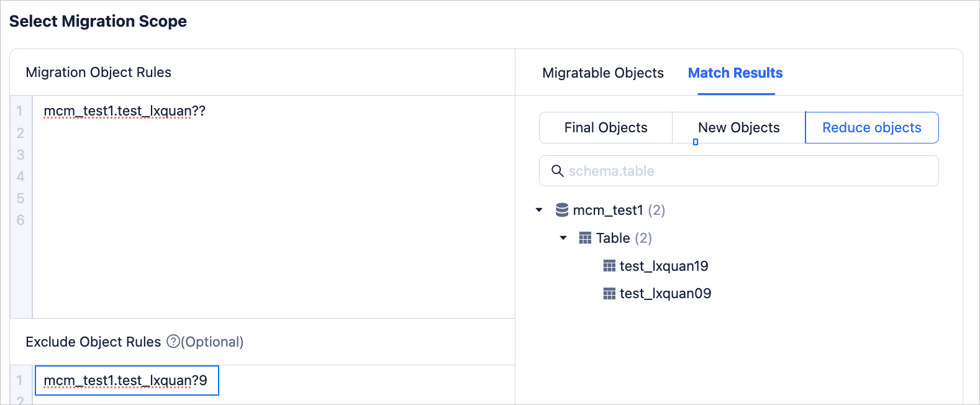
Task: Click the Table group grid icon
Action: click(585, 238)
